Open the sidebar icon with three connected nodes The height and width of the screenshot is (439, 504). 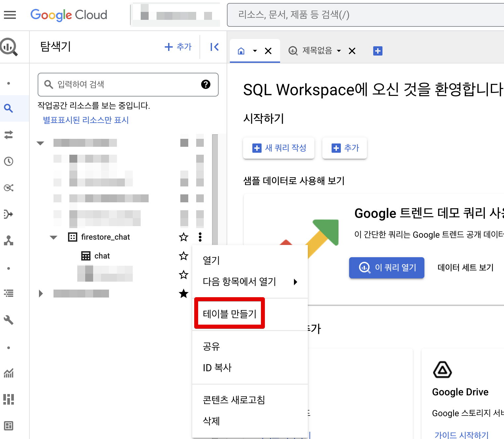tap(9, 241)
